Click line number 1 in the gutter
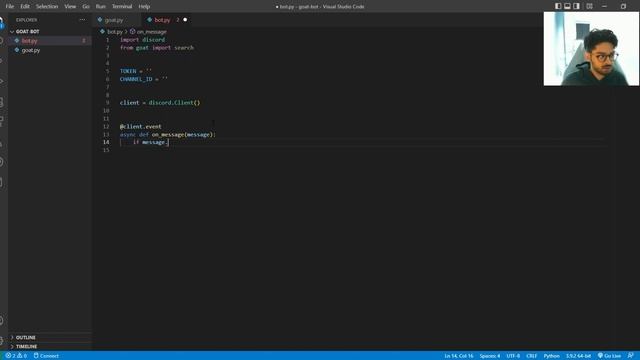Screen dimensions: 640x360 pos(108,40)
